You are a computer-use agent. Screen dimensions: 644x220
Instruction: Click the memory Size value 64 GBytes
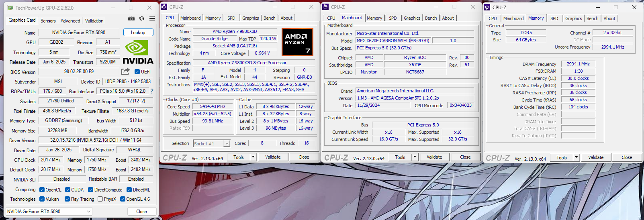[x=526, y=40]
